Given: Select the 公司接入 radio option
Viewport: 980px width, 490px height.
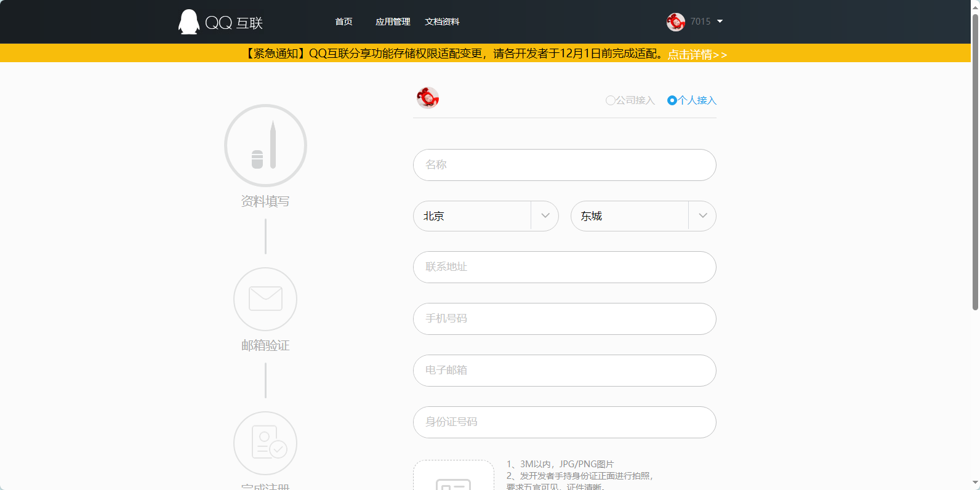Looking at the screenshot, I should [x=611, y=100].
